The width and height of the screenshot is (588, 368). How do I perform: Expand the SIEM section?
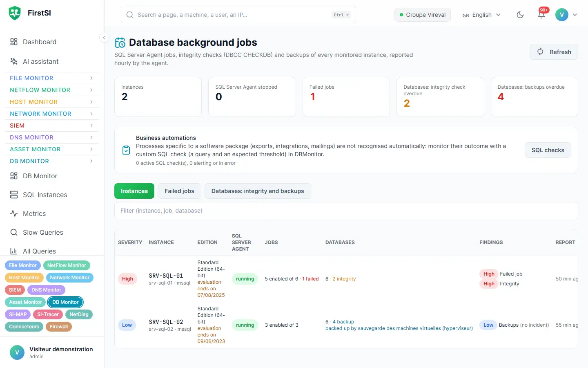(x=52, y=126)
